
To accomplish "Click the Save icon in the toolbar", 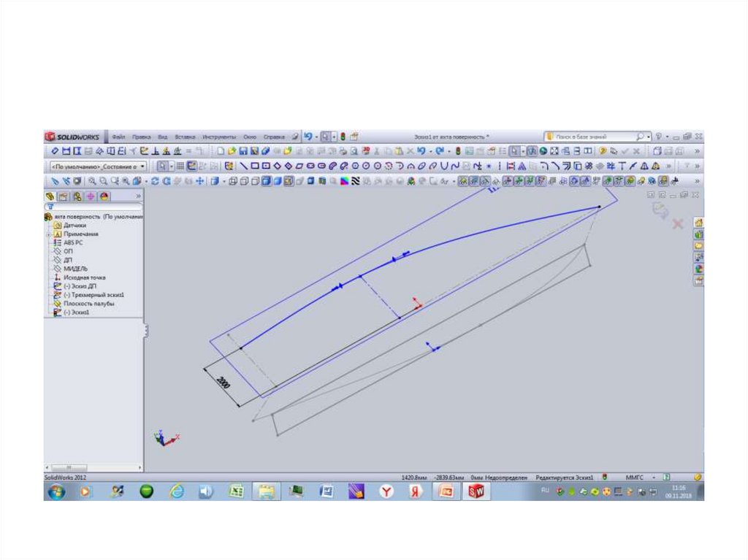I will click(x=243, y=151).
